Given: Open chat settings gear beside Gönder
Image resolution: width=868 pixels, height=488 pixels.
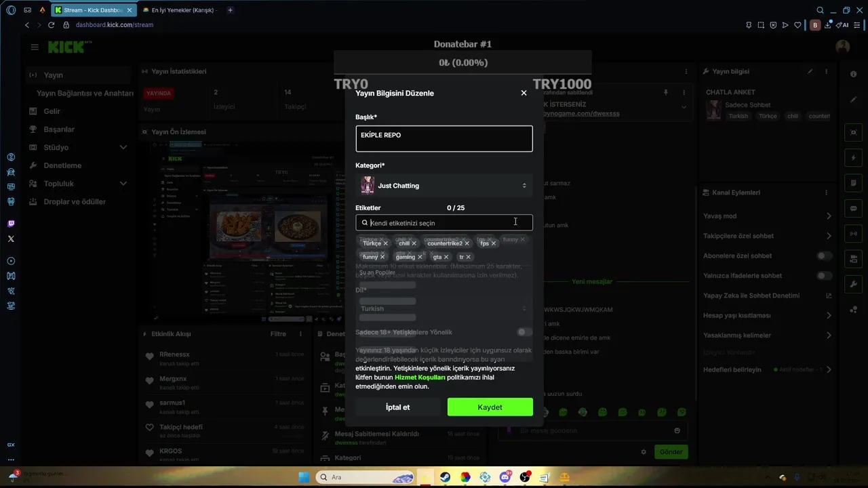Looking at the screenshot, I should pos(644,451).
